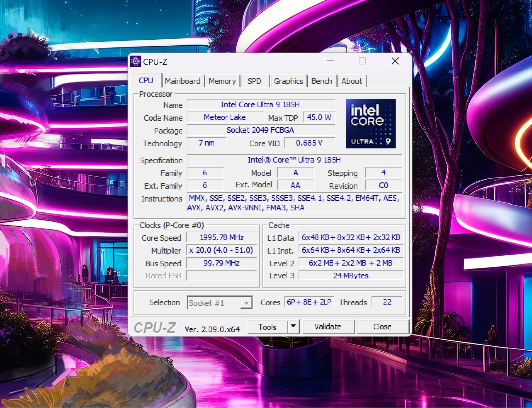Show the About tab
Screen dimensions: 532x408
[352, 81]
